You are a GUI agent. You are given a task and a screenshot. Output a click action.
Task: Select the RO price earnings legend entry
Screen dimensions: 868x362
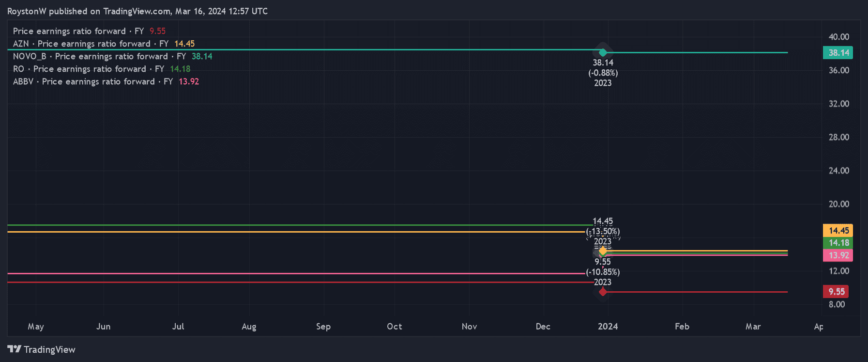pyautogui.click(x=101, y=69)
